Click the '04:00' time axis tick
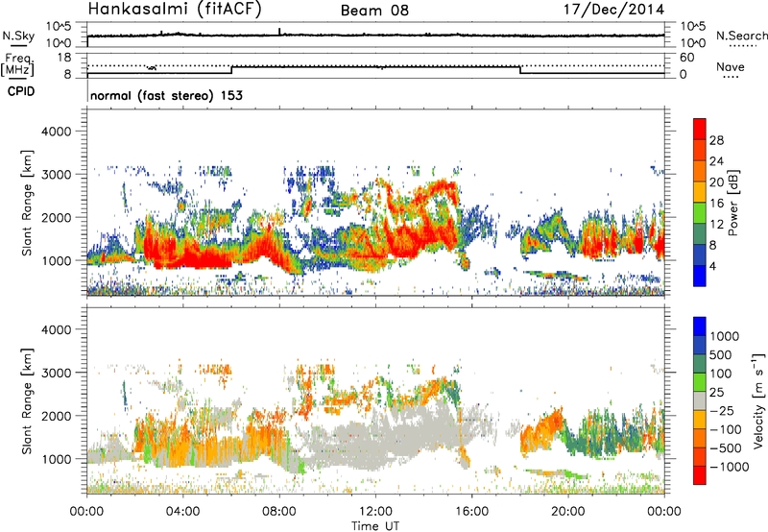768x532 pixels. (182, 511)
